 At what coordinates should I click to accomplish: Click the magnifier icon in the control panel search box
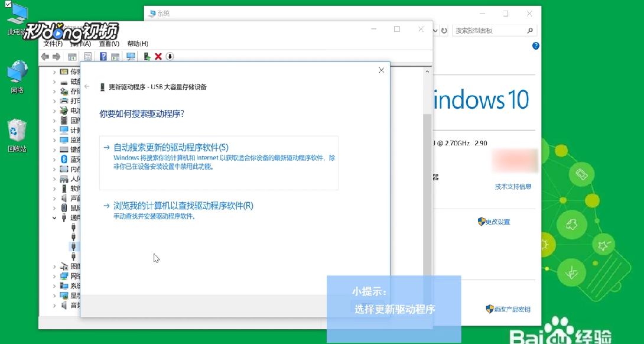click(x=530, y=30)
